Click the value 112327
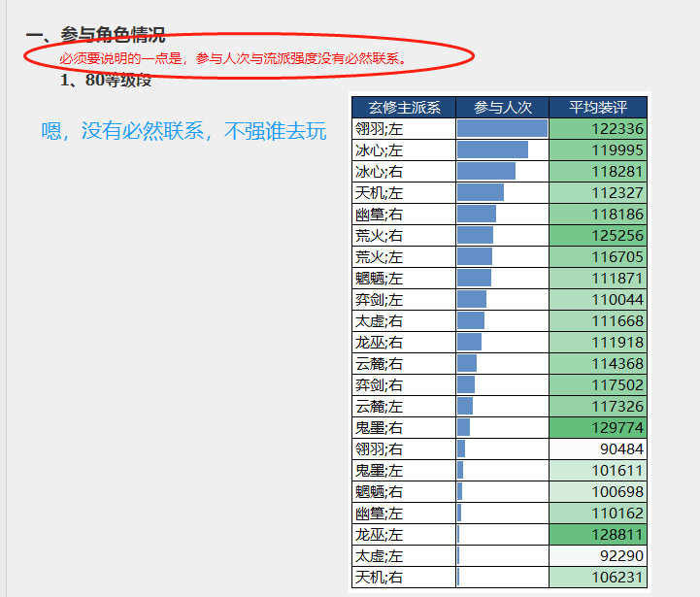The width and height of the screenshot is (700, 597). tap(617, 193)
